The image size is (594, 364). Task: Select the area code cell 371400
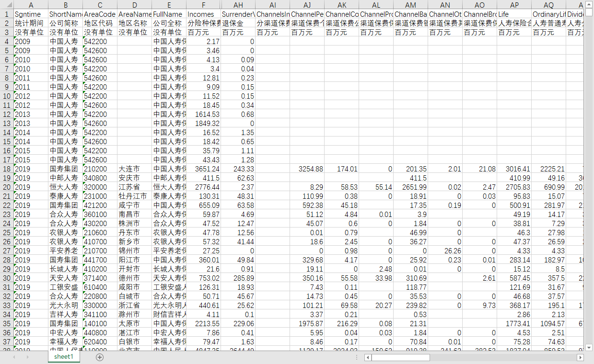100,278
